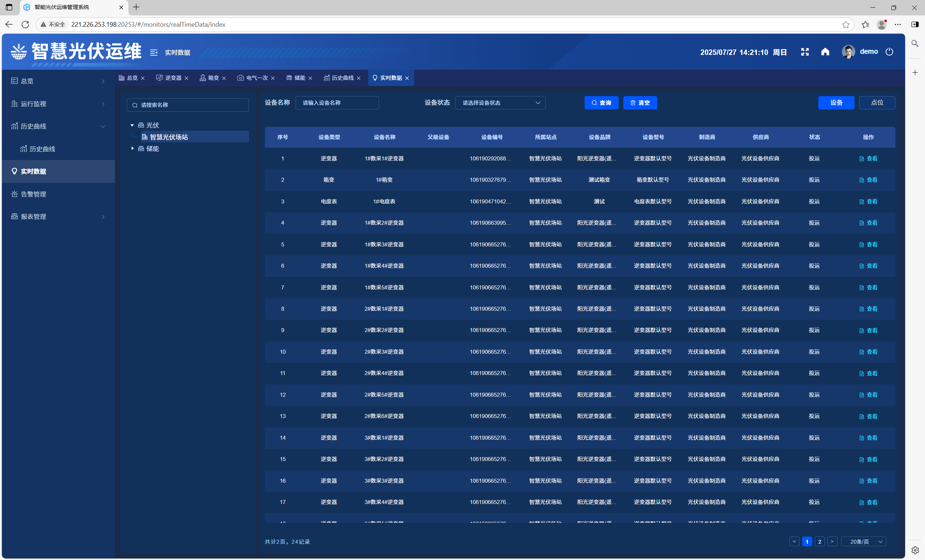Click the 设备名称 input field
The height and width of the screenshot is (560, 925).
pos(337,103)
